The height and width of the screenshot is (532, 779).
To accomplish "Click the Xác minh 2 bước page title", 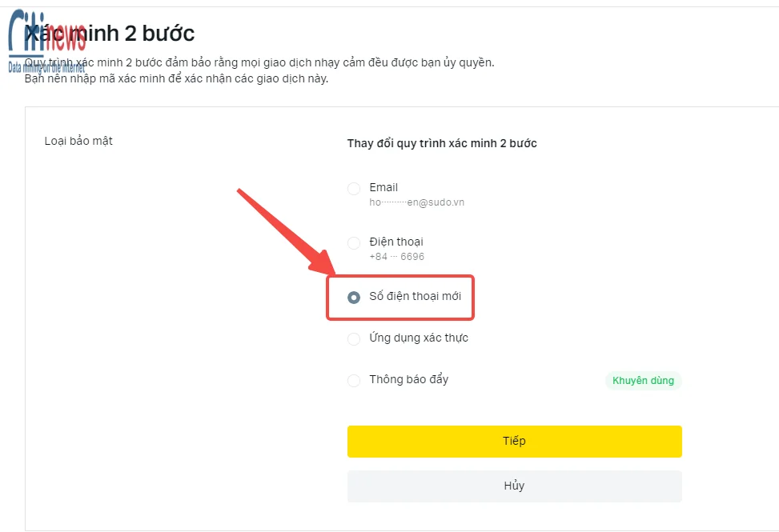I will 110,34.
